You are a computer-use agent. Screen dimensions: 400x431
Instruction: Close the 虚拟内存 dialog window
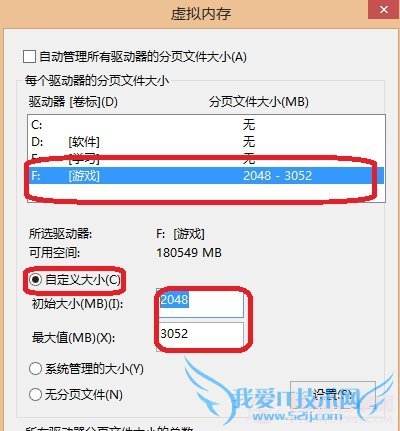point(384,9)
